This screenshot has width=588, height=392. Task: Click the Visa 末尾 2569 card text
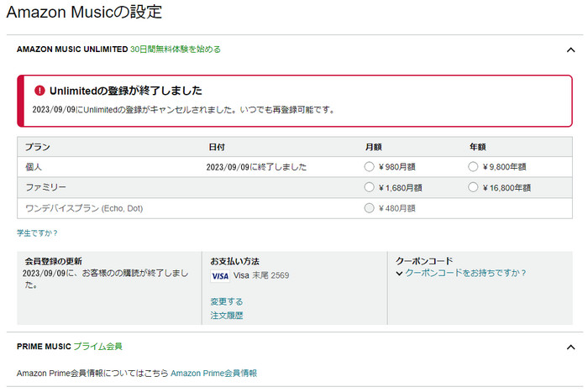261,275
